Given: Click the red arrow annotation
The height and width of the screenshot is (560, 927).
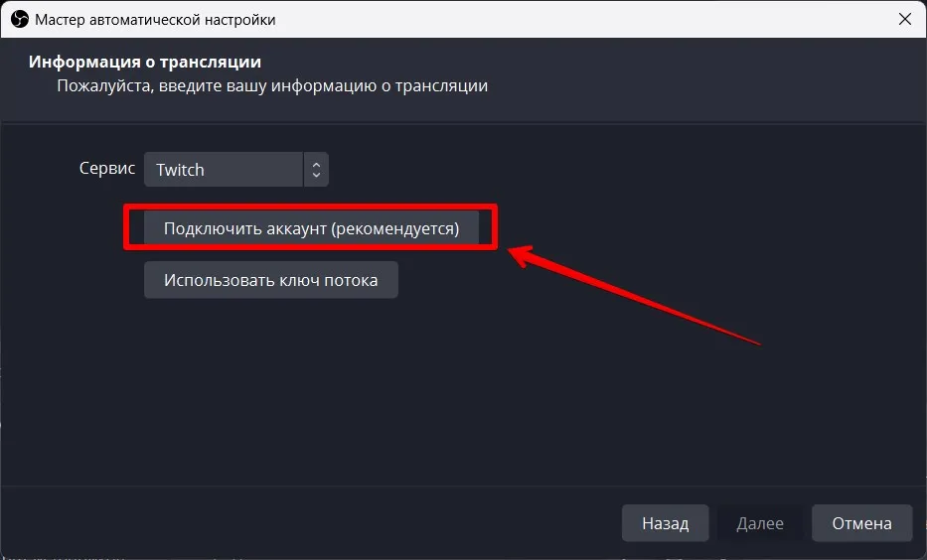Looking at the screenshot, I should coord(634,295).
